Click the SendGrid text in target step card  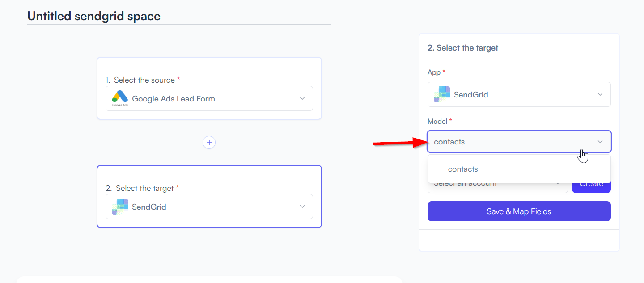click(149, 207)
